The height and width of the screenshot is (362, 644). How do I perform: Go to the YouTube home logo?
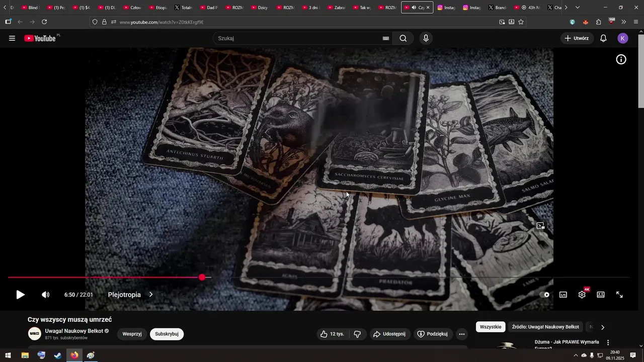point(40,38)
